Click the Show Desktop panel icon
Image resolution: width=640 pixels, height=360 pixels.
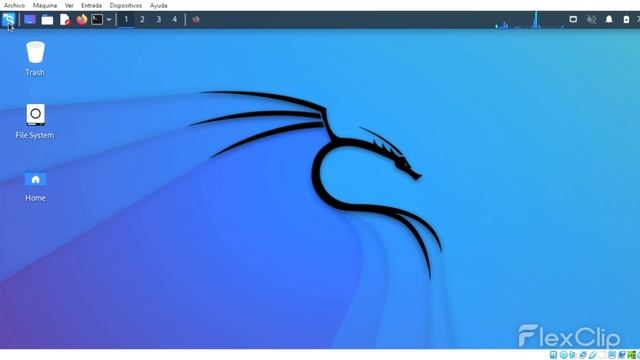(x=30, y=19)
